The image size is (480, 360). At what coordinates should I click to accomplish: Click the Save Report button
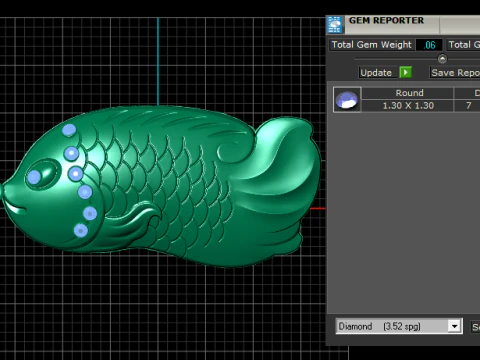click(455, 72)
